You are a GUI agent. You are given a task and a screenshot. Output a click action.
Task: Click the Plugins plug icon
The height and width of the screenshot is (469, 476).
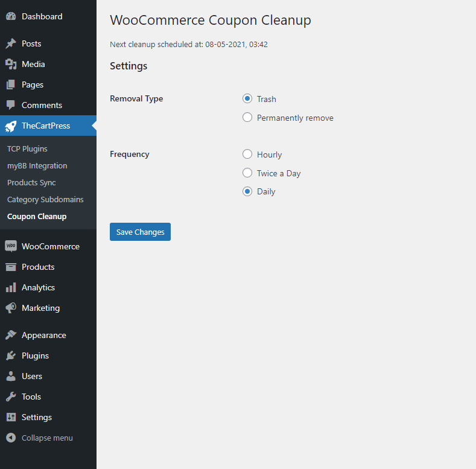coord(11,356)
